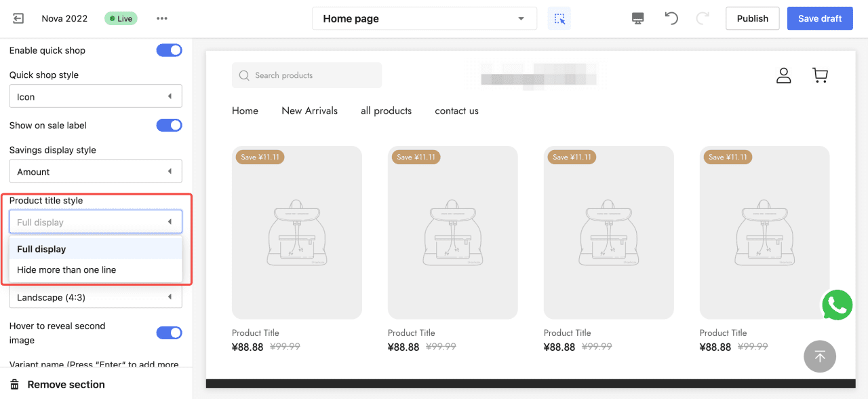Click the third product backpack thumbnail
The image size is (868, 399).
(609, 233)
